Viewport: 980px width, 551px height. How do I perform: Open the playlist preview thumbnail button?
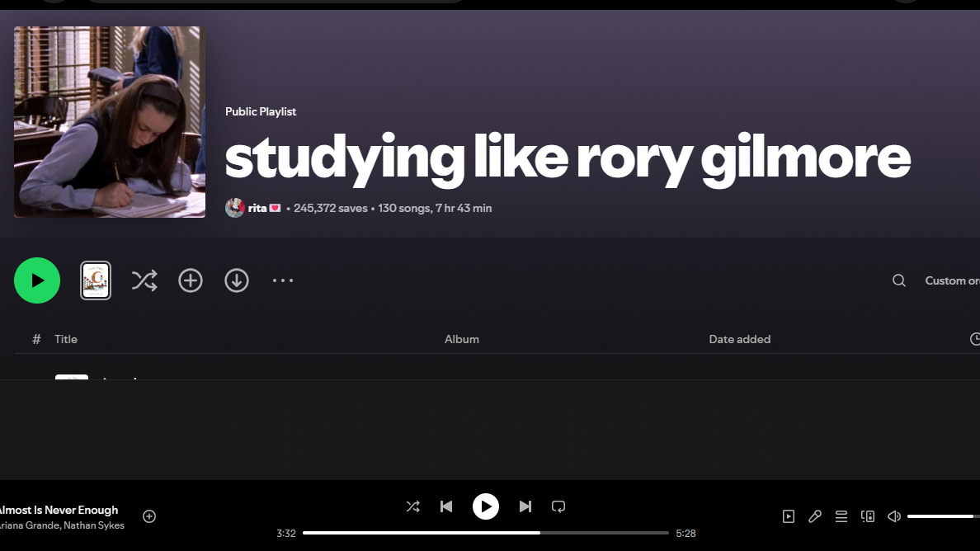coord(96,280)
